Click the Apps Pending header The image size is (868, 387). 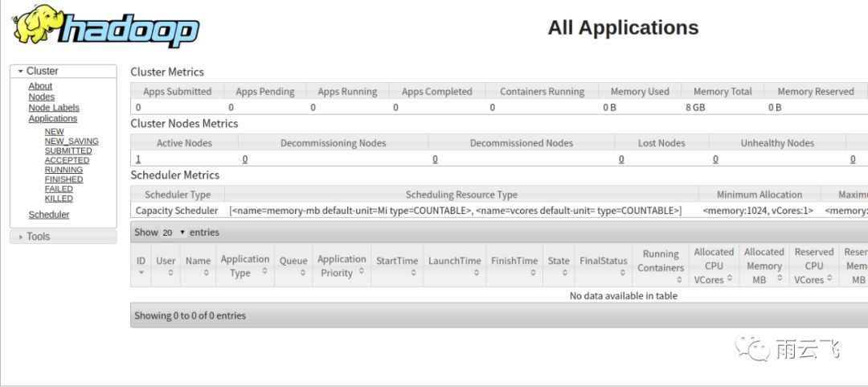click(x=265, y=92)
